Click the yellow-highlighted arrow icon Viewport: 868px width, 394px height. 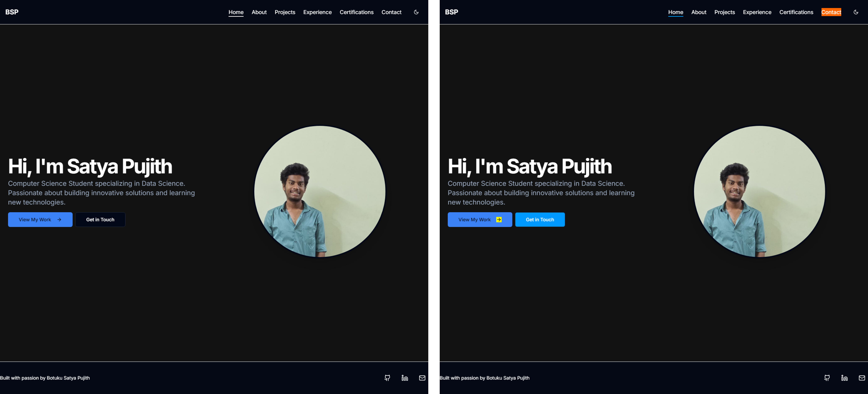click(x=499, y=219)
